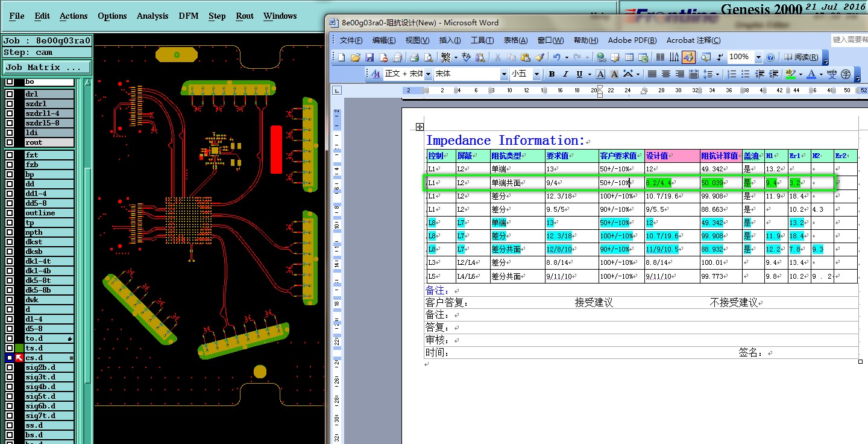Image resolution: width=868 pixels, height=444 pixels.
Task: Click the Undo arrow icon
Action: pyautogui.click(x=556, y=58)
